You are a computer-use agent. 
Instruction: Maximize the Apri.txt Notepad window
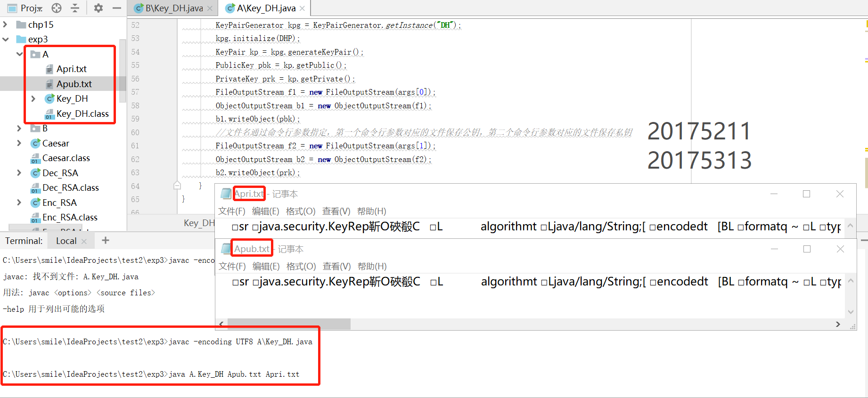pos(806,194)
